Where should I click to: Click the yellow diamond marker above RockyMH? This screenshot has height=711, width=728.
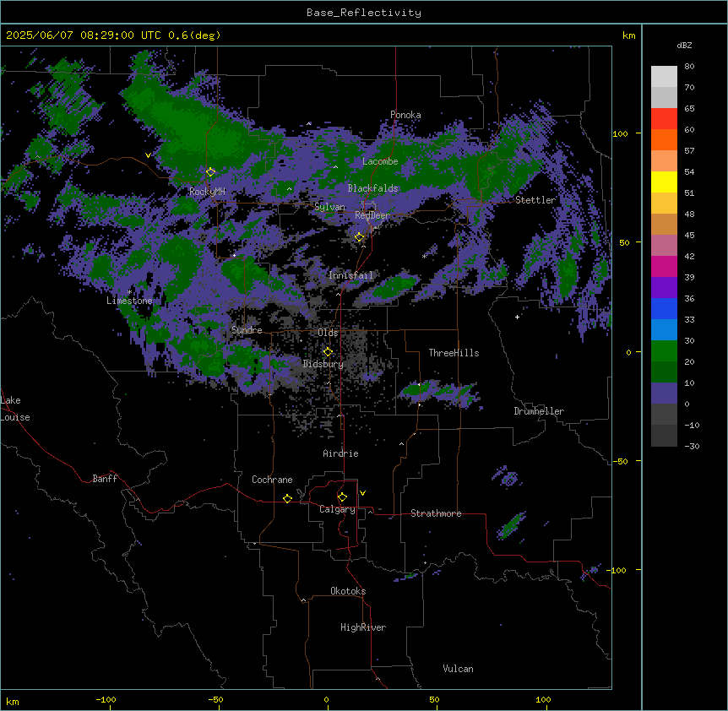coord(210,172)
